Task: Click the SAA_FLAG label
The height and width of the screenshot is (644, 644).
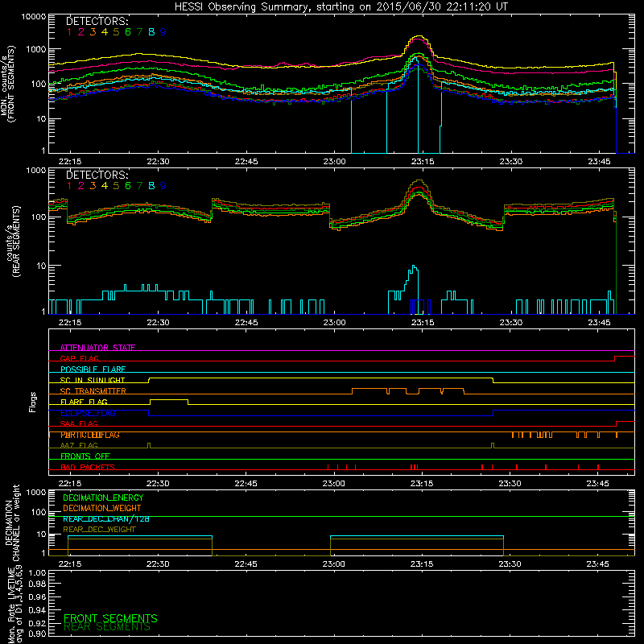Action: 79,423
